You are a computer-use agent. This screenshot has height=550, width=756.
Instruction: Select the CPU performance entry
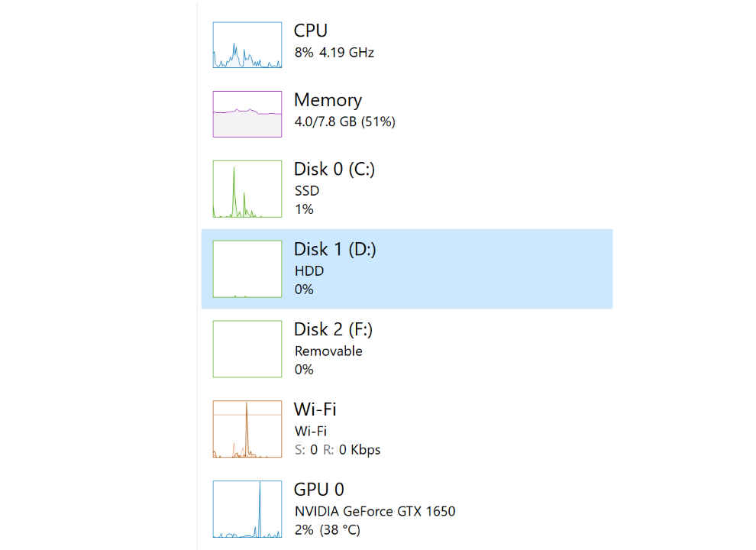407,44
